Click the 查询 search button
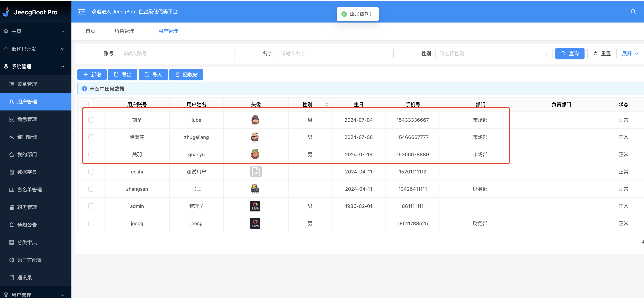The height and width of the screenshot is (298, 644). (x=570, y=53)
